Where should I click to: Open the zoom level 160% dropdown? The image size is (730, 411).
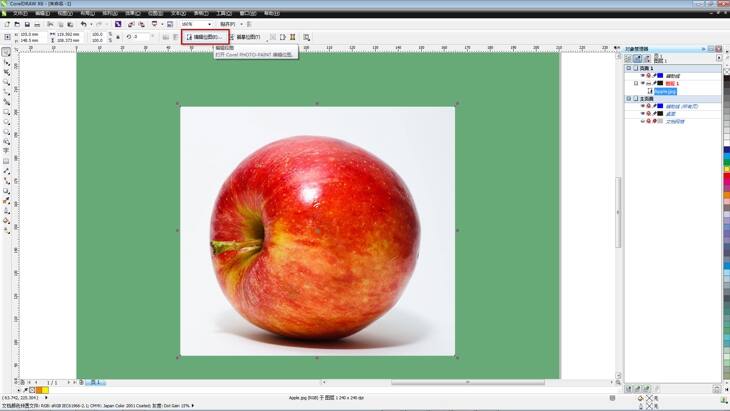pos(209,24)
